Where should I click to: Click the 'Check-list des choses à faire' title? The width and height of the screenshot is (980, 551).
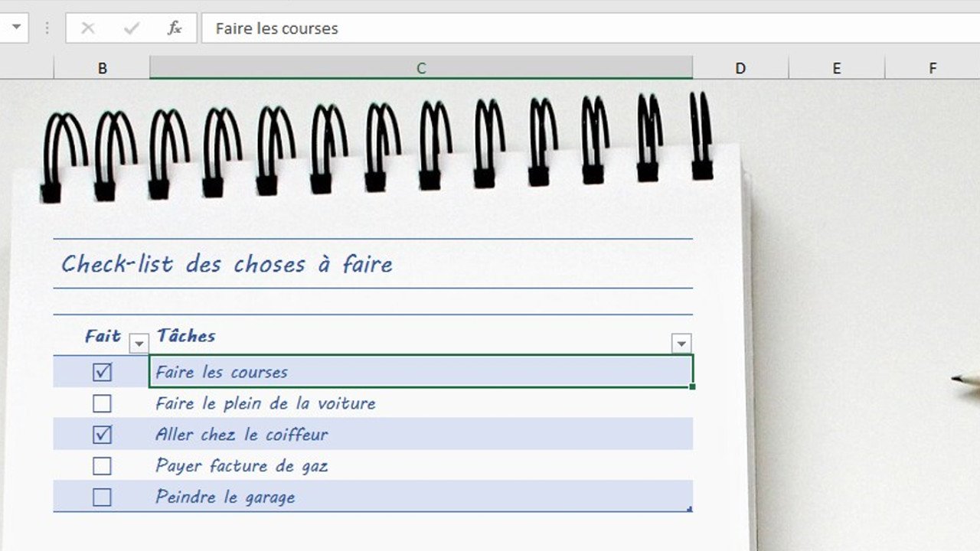pos(227,264)
